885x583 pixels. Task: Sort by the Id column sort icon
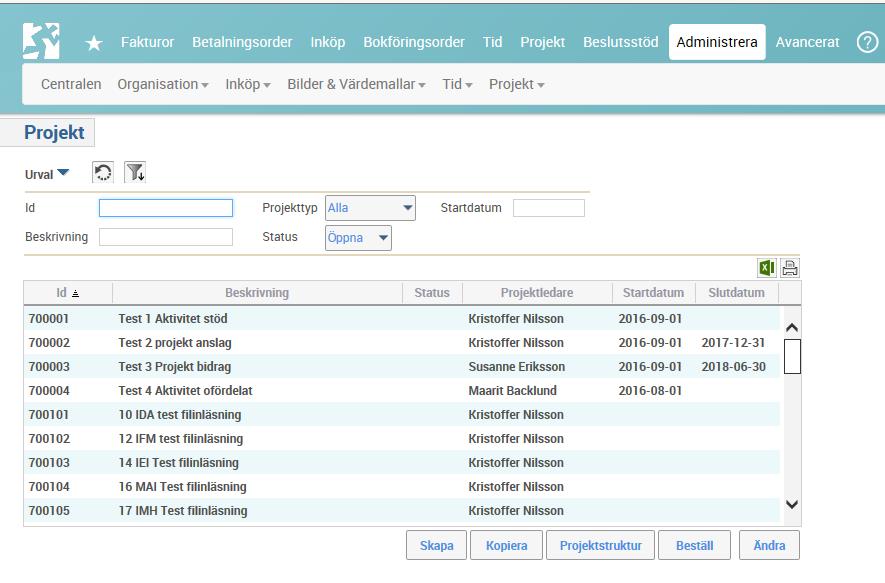76,293
